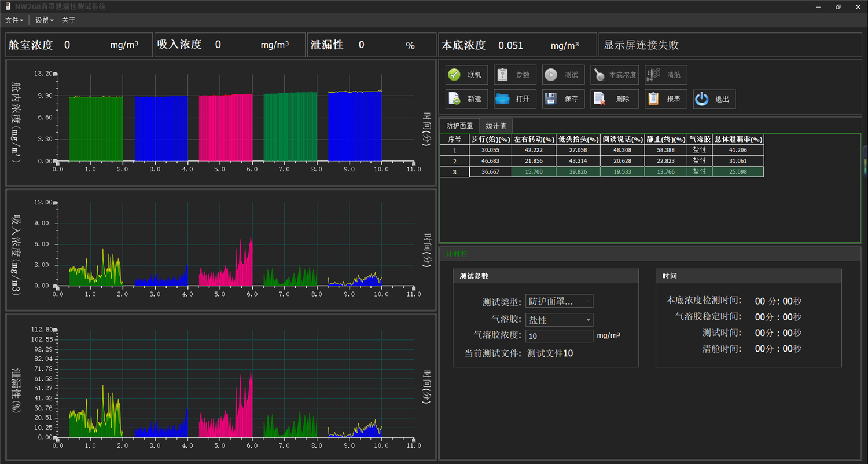Click the 清舱 chamber purge button

tap(665, 75)
